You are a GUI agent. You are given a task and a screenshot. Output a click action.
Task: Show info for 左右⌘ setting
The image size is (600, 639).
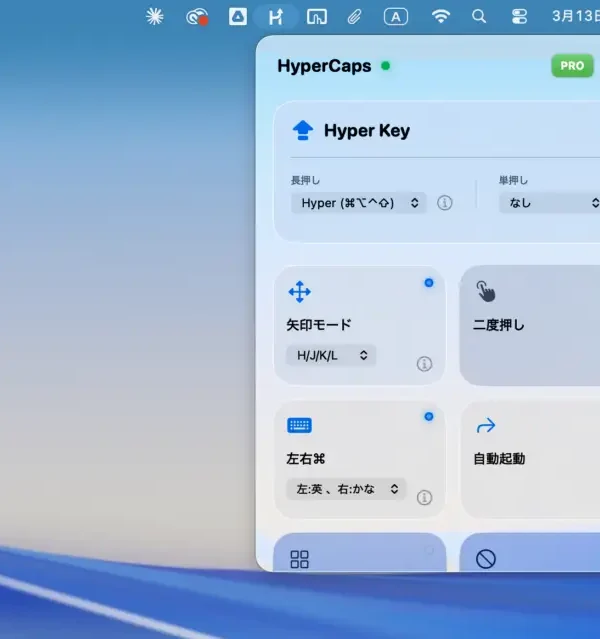tap(424, 498)
